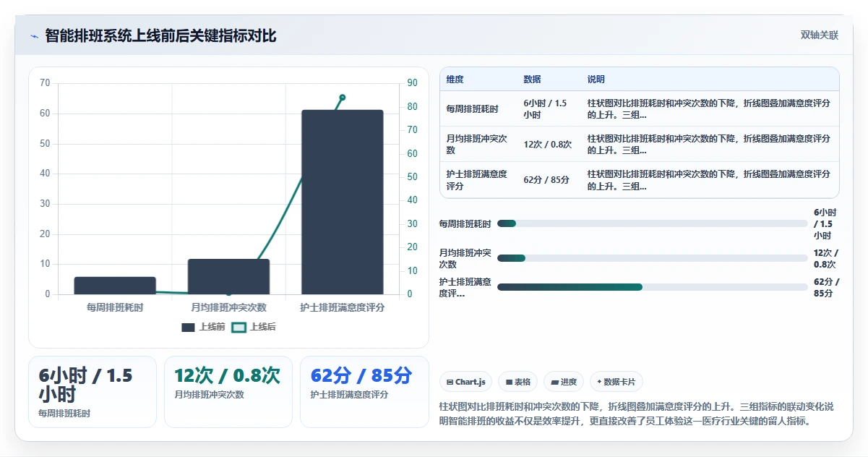Click the 双轴关联 label in header
868x457 pixels.
[820, 35]
